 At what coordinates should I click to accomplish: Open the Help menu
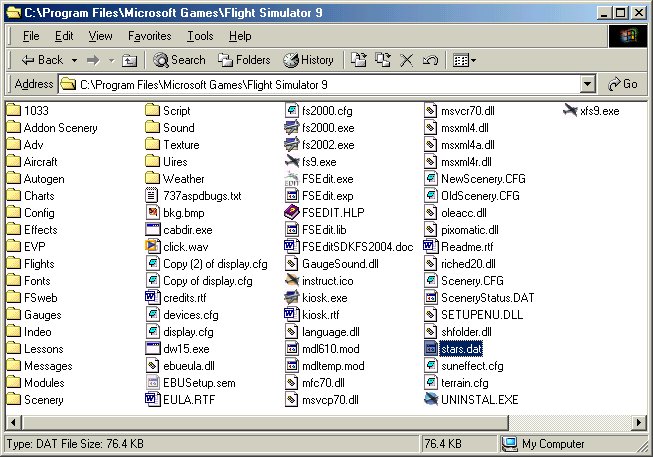240,36
